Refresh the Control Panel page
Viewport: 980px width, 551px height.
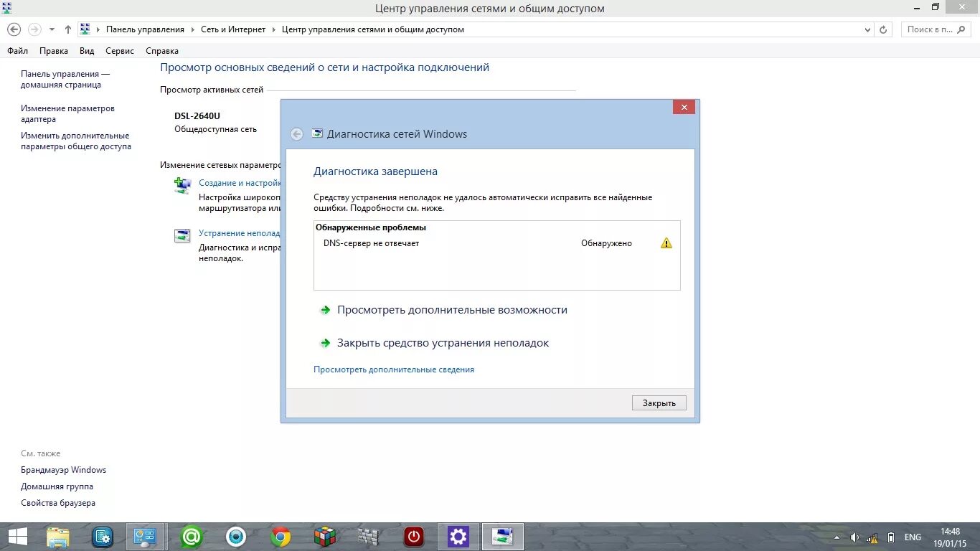883,29
